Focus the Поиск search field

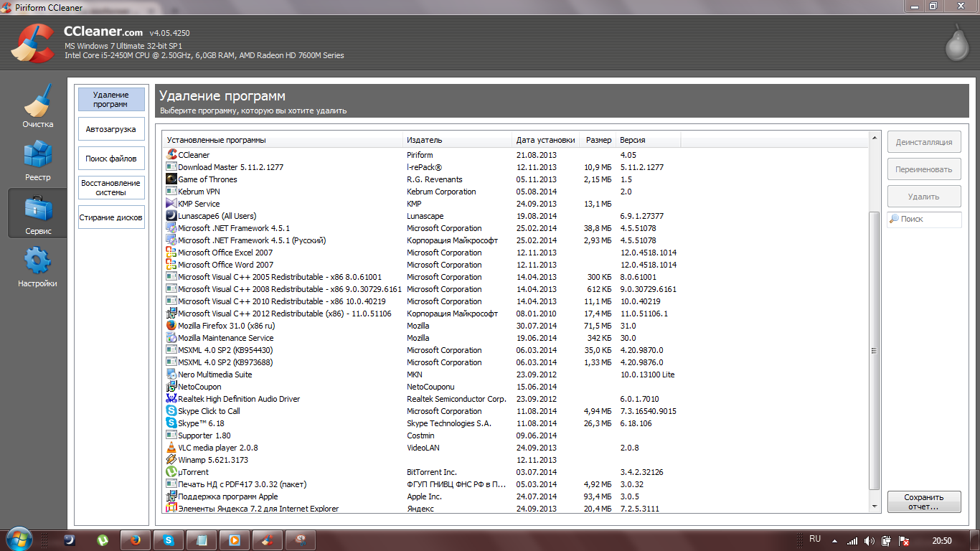click(924, 220)
